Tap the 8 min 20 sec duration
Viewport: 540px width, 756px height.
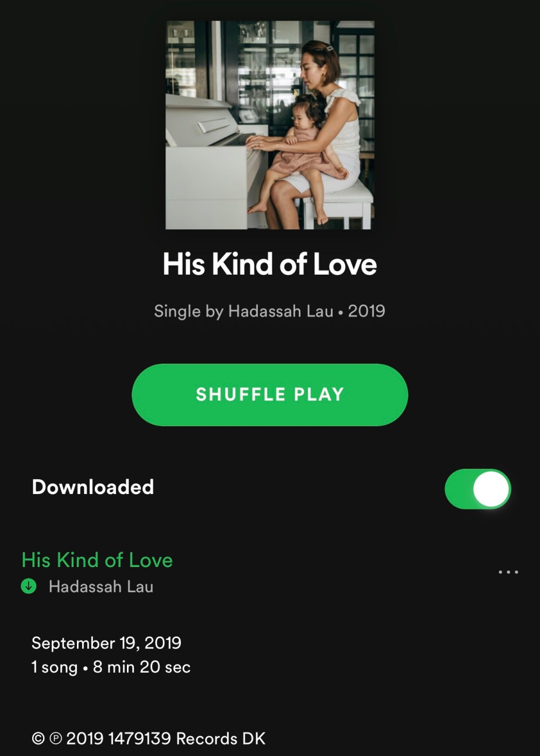pos(141,668)
